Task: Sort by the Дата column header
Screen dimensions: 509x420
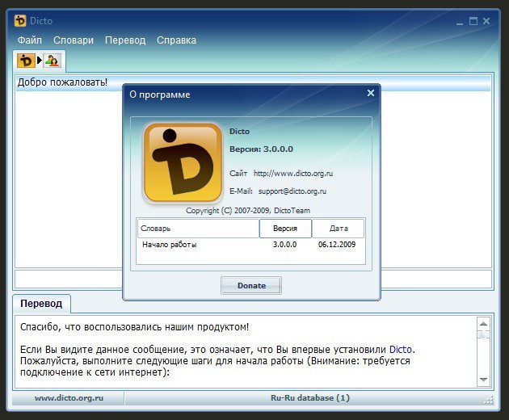Action: (x=338, y=229)
